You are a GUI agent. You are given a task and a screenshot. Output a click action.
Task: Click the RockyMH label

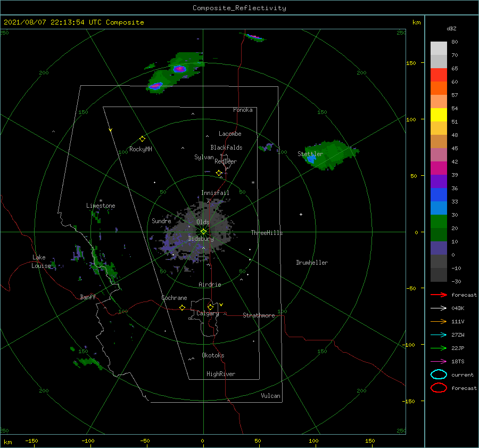[x=141, y=149]
